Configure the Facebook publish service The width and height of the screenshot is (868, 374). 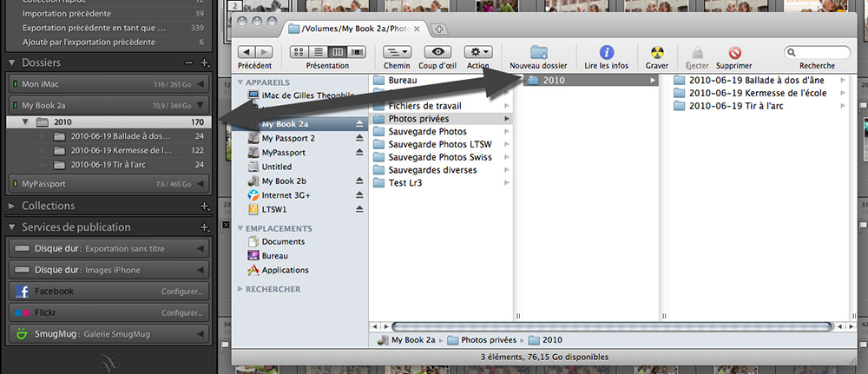coord(182,292)
